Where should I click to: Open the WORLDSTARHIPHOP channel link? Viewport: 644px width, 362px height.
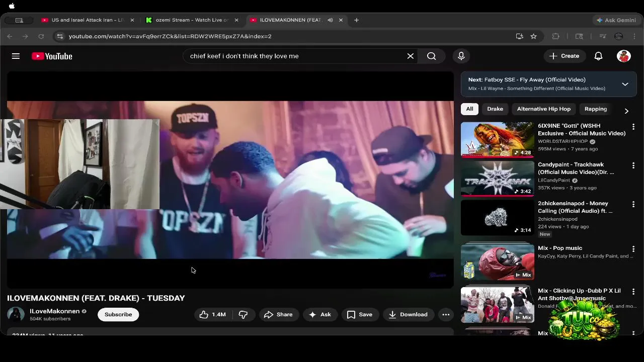(x=562, y=141)
